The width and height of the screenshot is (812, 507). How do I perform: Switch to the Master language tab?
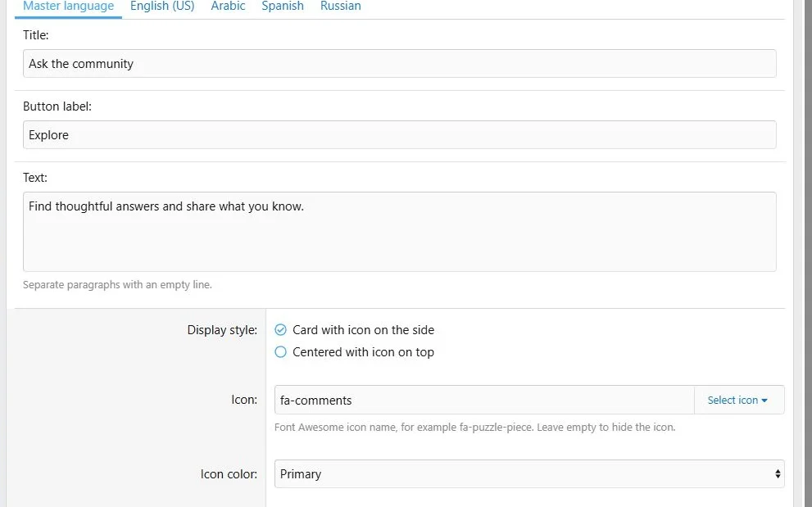pos(68,7)
